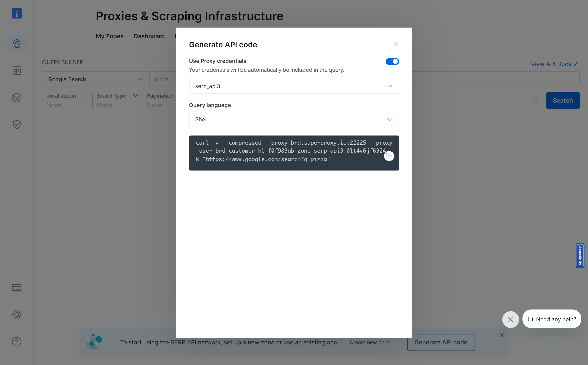Disable the Use Proxy credentials toggle
This screenshot has height=365, width=588.
coord(392,61)
